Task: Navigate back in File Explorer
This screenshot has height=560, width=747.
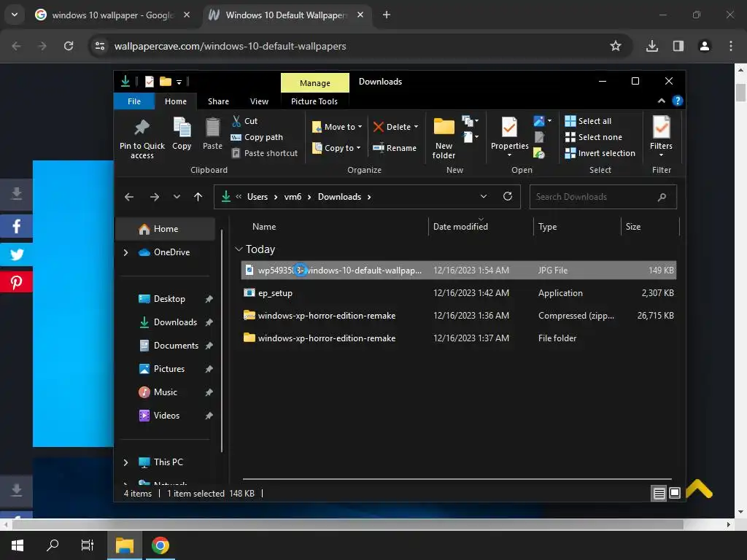Action: click(129, 197)
